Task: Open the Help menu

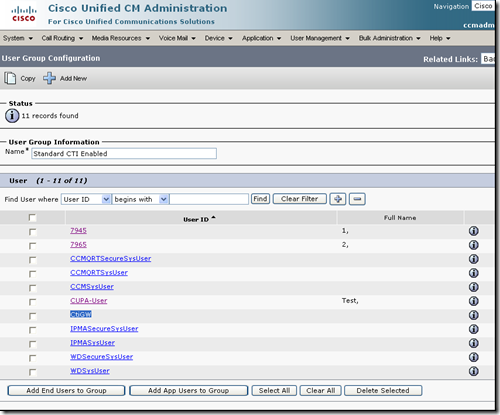Action: click(440, 38)
